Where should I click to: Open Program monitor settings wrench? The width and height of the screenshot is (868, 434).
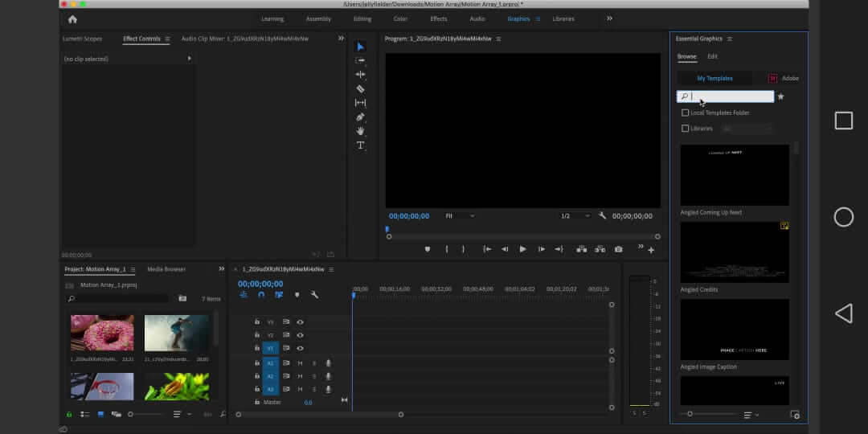[602, 216]
